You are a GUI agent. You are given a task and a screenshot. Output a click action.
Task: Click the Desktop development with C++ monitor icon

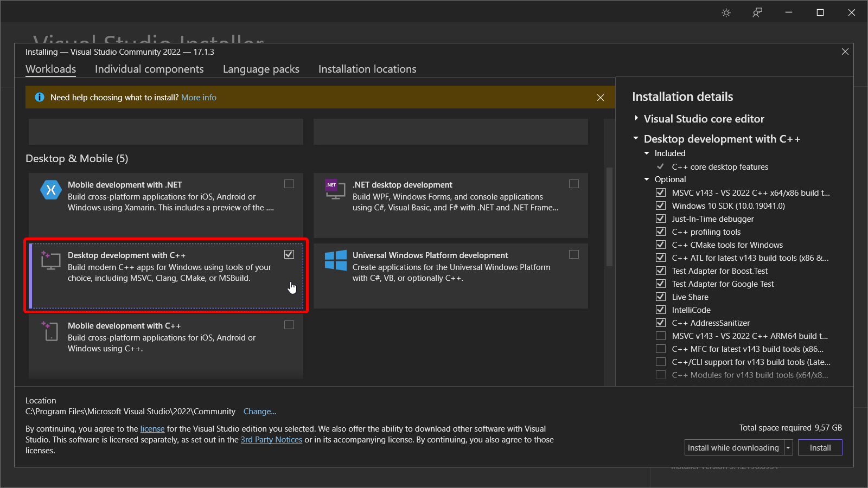click(x=50, y=260)
